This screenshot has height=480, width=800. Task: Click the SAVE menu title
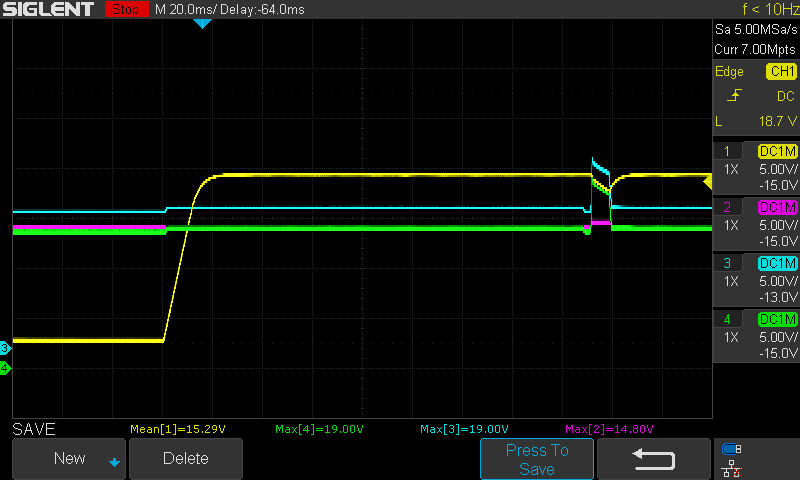(x=34, y=429)
